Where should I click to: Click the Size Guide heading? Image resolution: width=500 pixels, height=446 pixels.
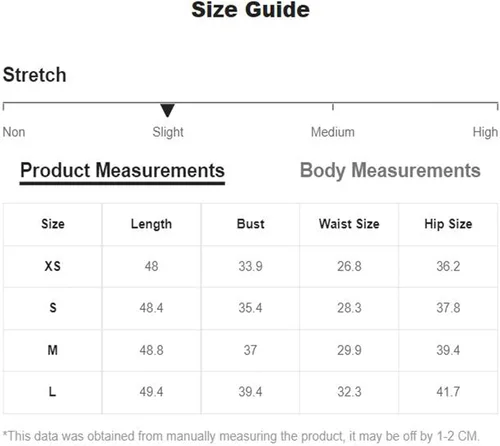[251, 9]
